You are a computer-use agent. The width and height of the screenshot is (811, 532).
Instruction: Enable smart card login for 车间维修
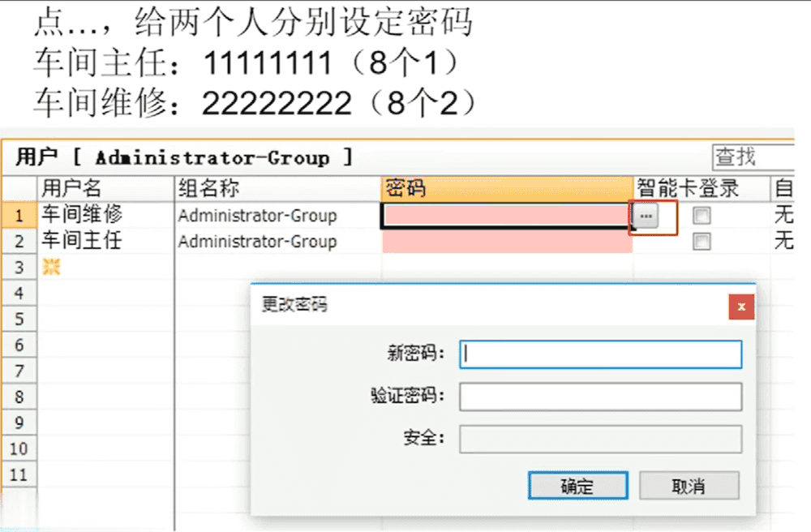point(702,217)
